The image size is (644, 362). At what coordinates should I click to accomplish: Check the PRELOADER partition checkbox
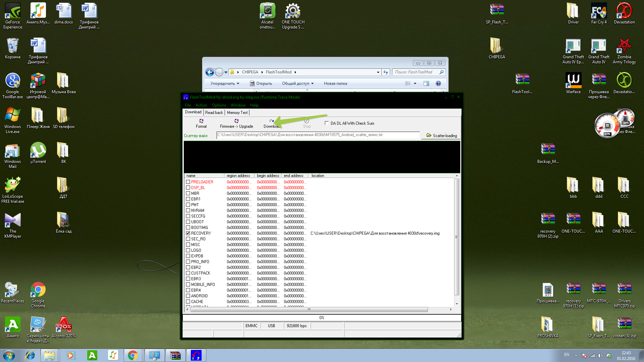[188, 182]
